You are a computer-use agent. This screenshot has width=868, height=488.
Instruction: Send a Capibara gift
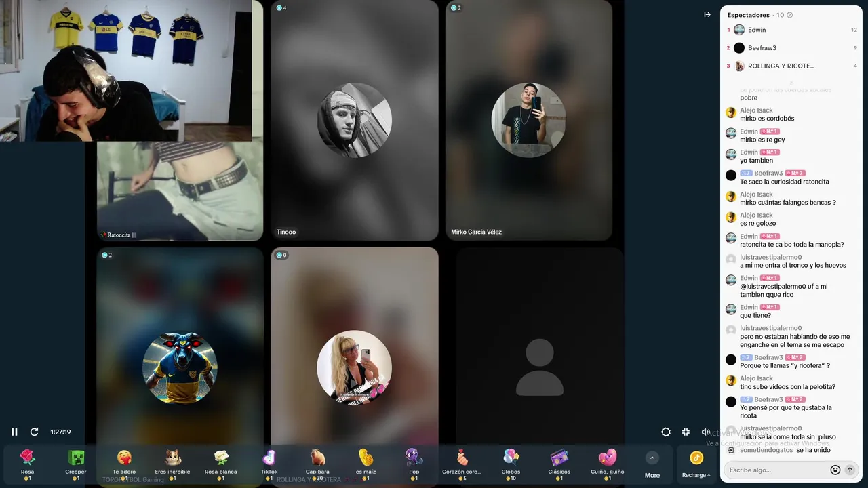click(x=317, y=464)
